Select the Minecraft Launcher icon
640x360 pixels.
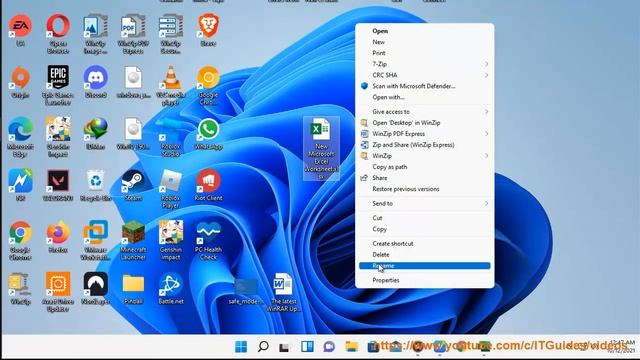[133, 240]
